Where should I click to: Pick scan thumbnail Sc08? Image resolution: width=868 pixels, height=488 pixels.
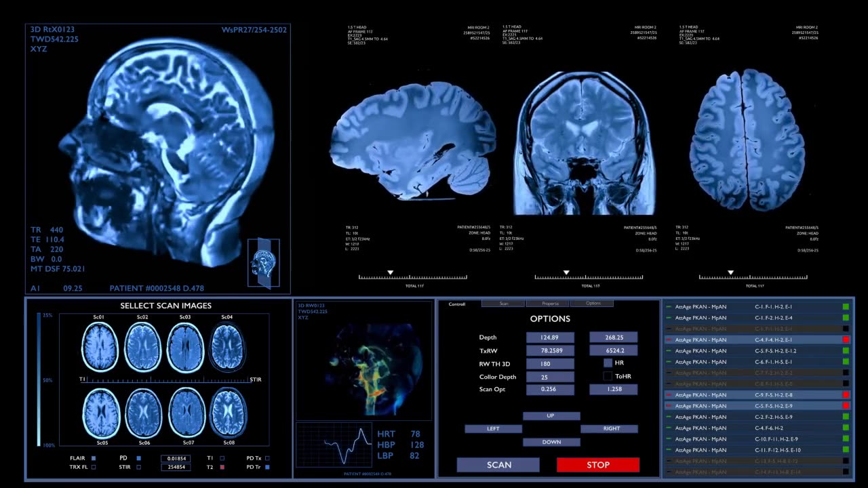pos(227,413)
